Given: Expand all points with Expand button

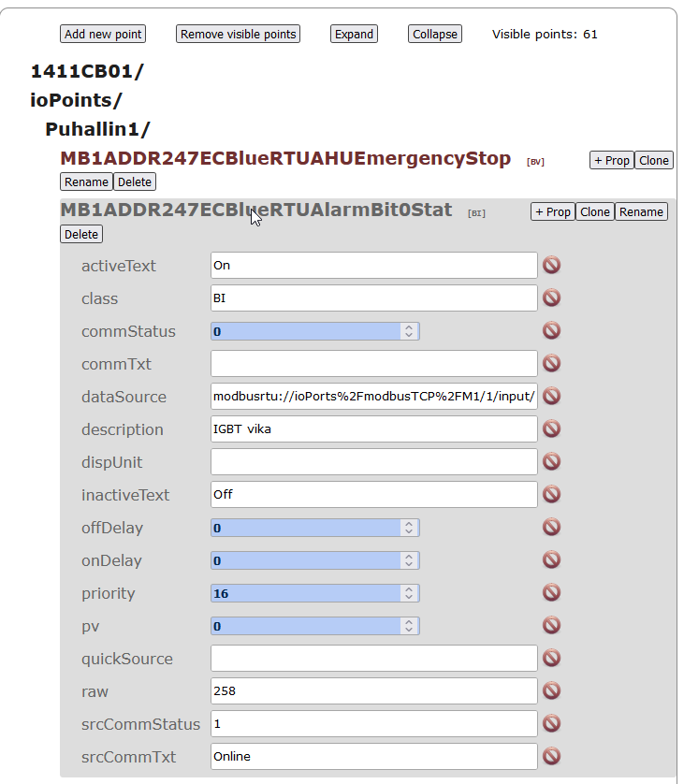Looking at the screenshot, I should (x=354, y=35).
